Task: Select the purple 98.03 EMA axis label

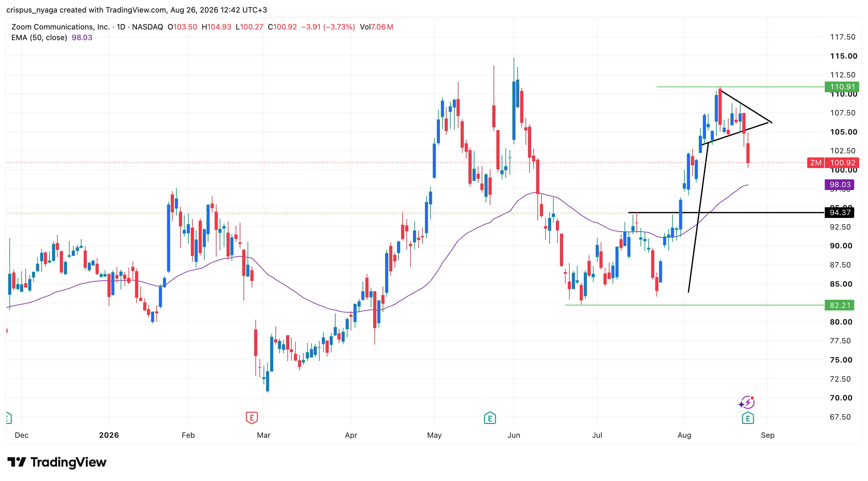Action: pyautogui.click(x=839, y=185)
